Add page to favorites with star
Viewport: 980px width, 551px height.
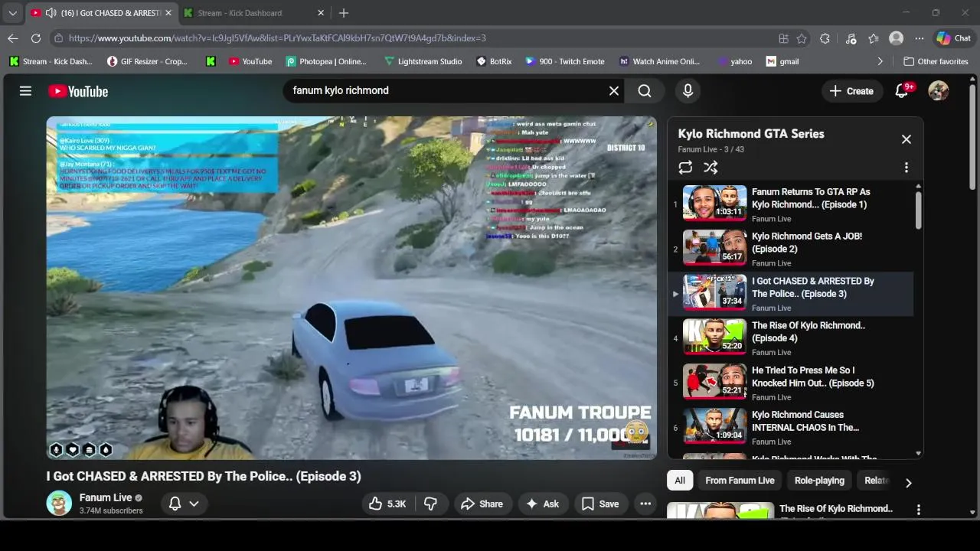pos(802,38)
